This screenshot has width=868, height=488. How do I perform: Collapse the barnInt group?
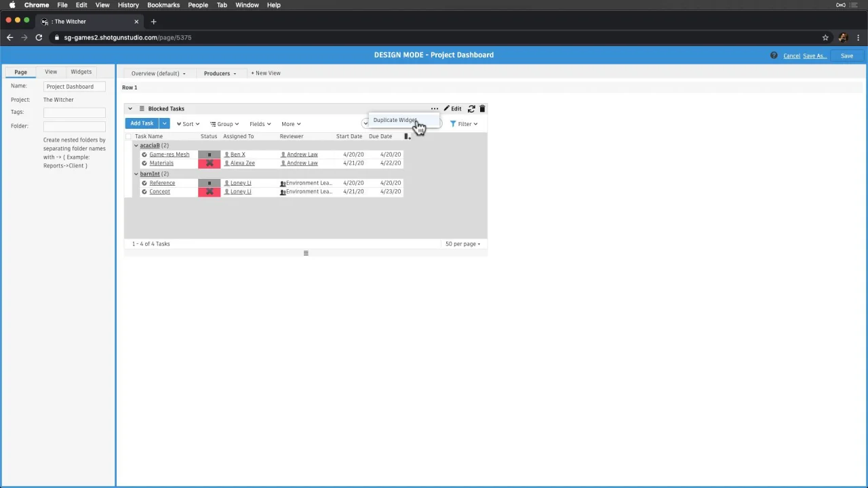coord(136,174)
